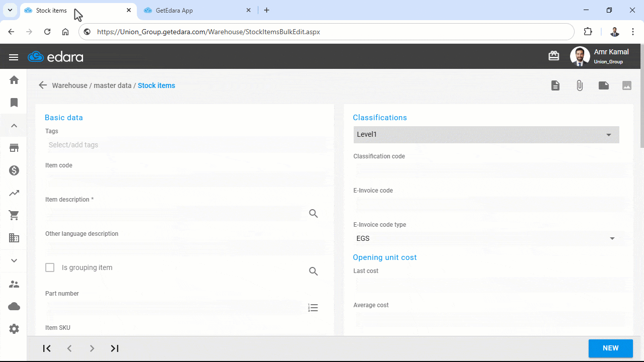Focus the Tags select/add field
This screenshot has width=644, height=362.
click(x=186, y=145)
